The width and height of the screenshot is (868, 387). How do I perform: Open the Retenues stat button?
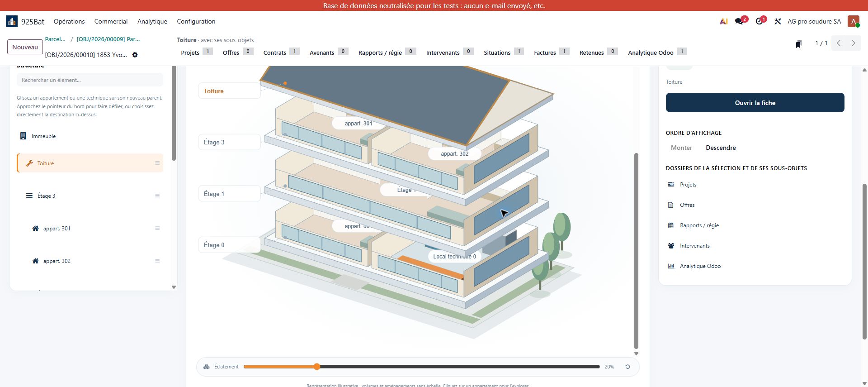click(x=598, y=52)
